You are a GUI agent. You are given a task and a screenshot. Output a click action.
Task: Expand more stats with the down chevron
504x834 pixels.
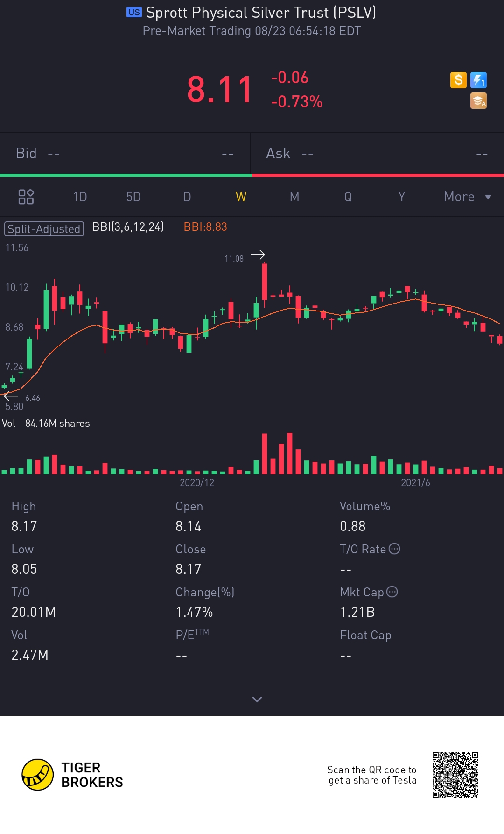click(x=257, y=699)
